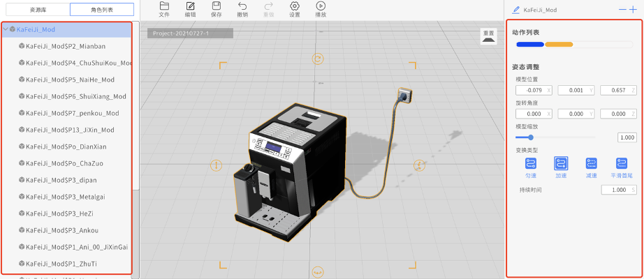Screen dimensions: 644x279
Task: Click the blue action segment in 动作列表
Action: (x=530, y=45)
